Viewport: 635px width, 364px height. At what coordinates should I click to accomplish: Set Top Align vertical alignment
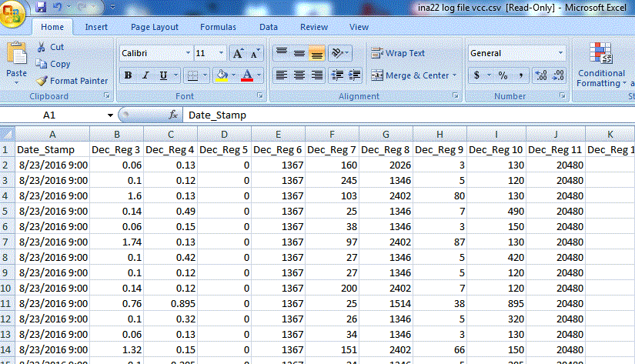tap(282, 53)
